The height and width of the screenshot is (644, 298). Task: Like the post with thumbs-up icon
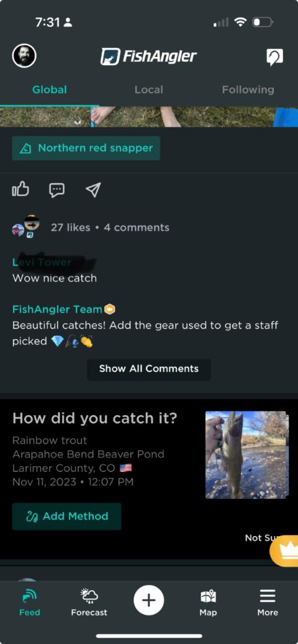[20, 189]
